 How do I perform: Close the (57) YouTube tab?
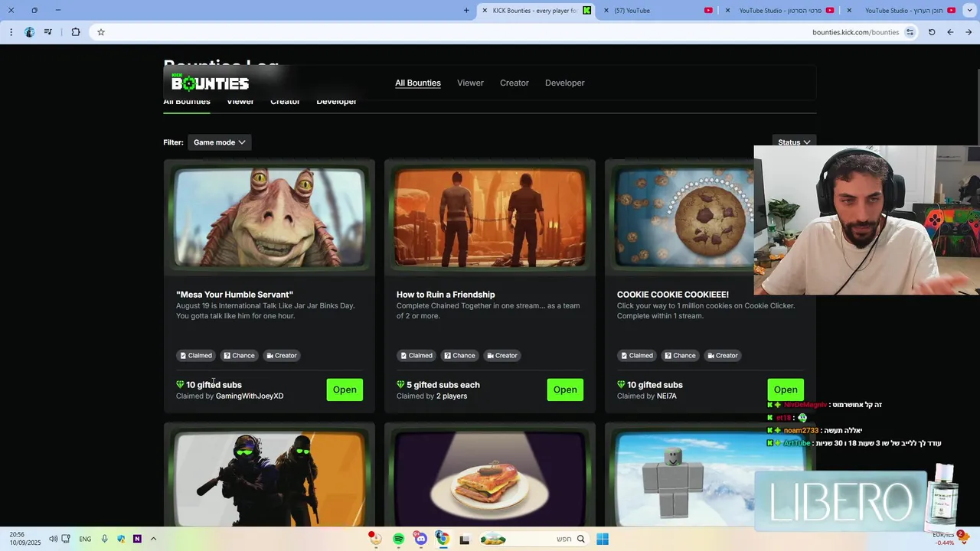point(606,11)
